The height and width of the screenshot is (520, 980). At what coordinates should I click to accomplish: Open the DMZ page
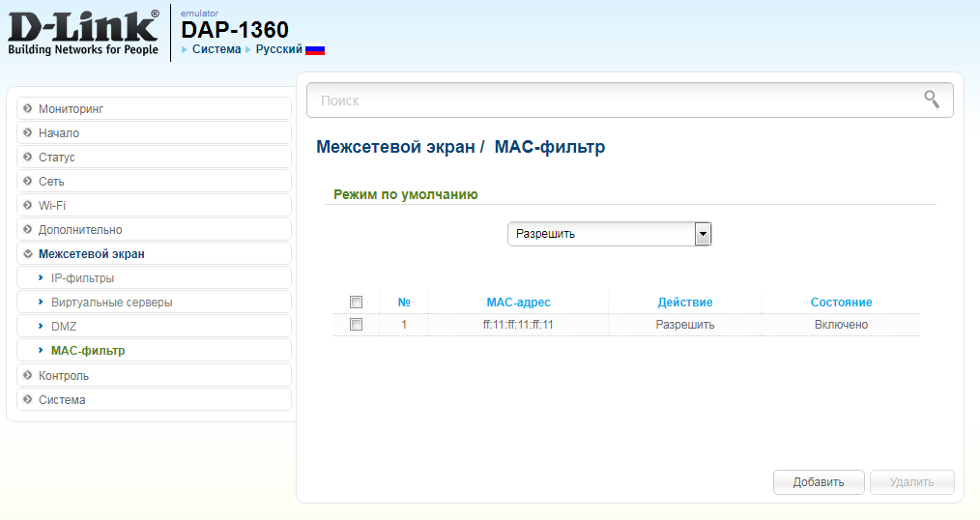click(x=154, y=327)
